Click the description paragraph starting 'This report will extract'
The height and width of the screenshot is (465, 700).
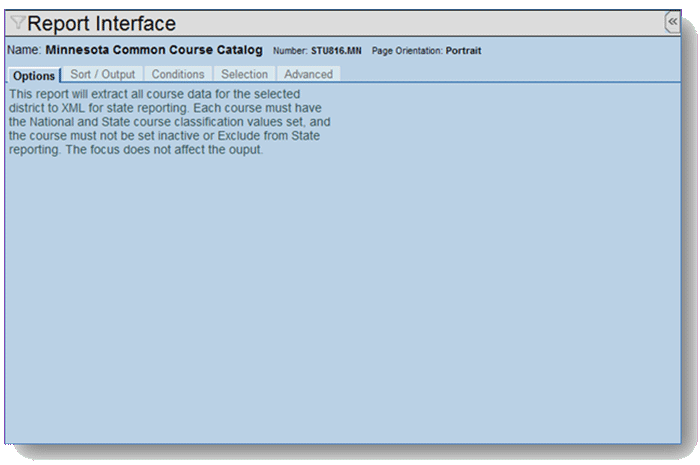[x=170, y=122]
